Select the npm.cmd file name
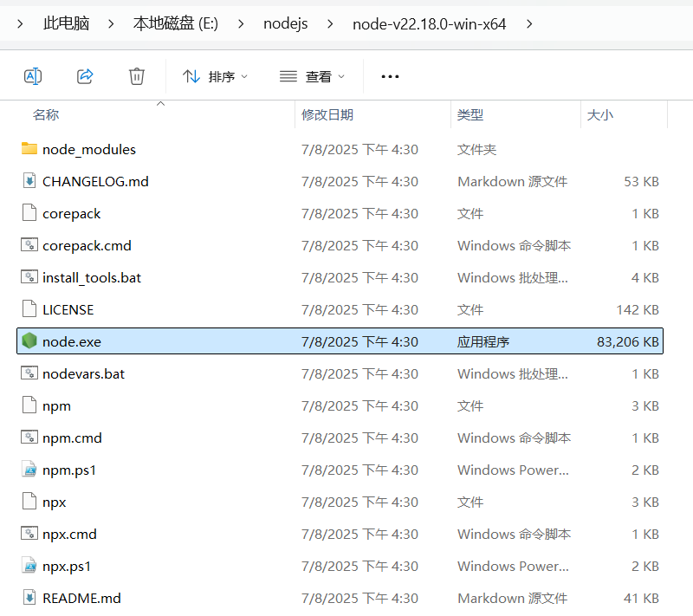 [x=72, y=438]
